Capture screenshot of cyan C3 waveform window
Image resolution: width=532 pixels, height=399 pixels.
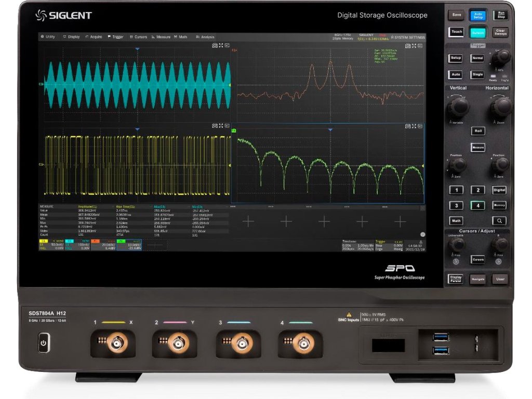[x=215, y=45]
